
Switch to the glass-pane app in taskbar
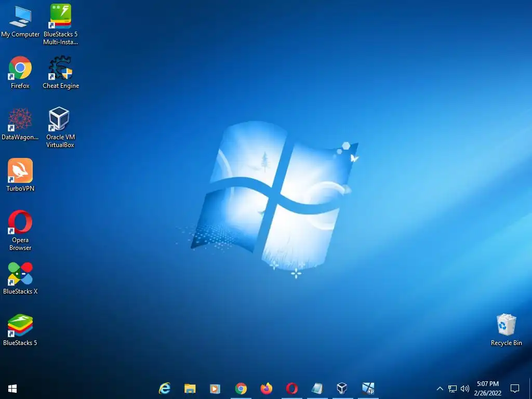point(317,389)
